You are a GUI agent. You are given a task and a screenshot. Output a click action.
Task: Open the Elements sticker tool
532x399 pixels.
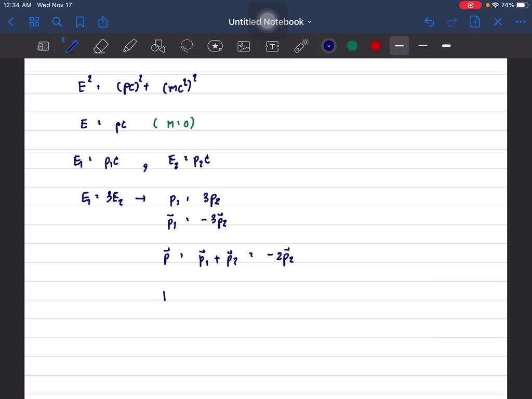[215, 46]
